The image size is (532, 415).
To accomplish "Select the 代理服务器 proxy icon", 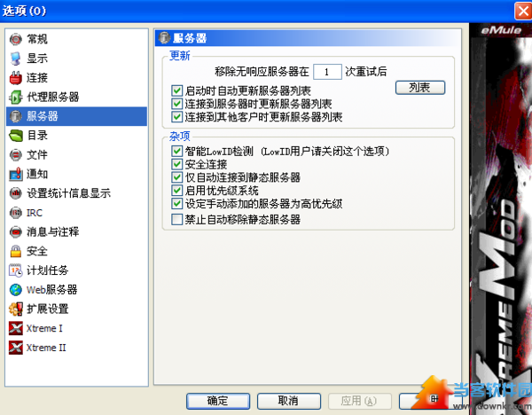I will click(16, 97).
